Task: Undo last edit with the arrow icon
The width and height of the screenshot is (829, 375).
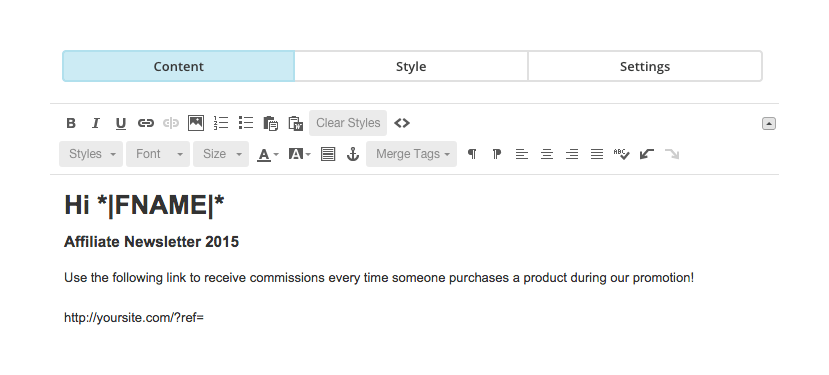Action: click(647, 154)
